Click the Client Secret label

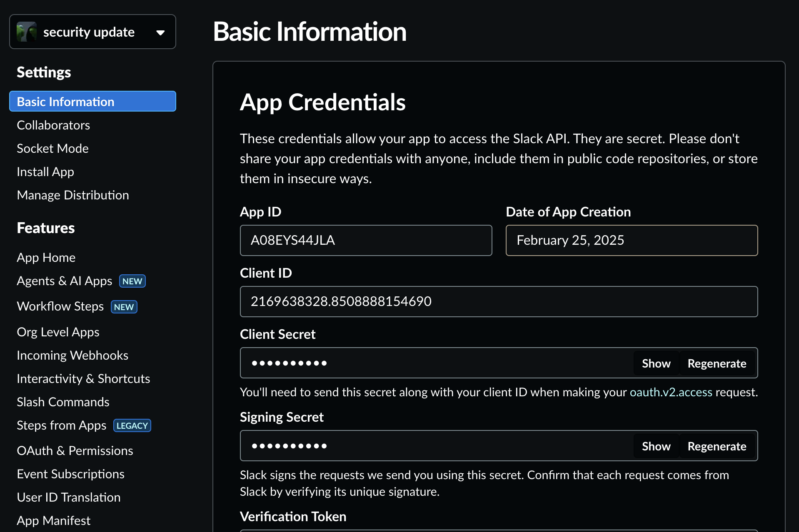278,334
